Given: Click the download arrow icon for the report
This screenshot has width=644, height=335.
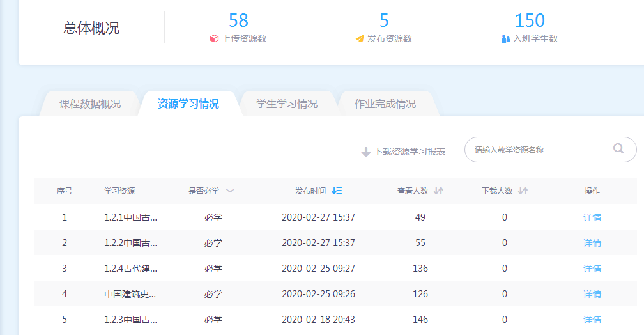Looking at the screenshot, I should (366, 152).
